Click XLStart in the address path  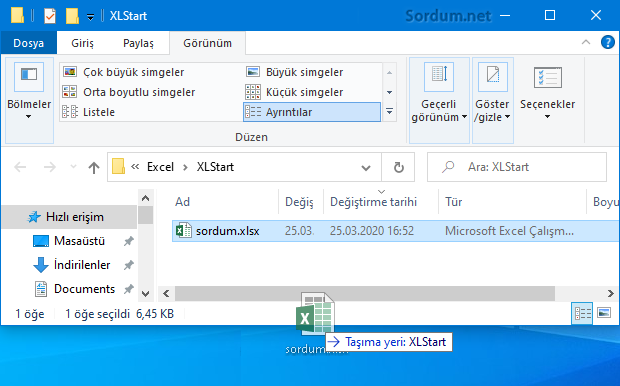(215, 167)
